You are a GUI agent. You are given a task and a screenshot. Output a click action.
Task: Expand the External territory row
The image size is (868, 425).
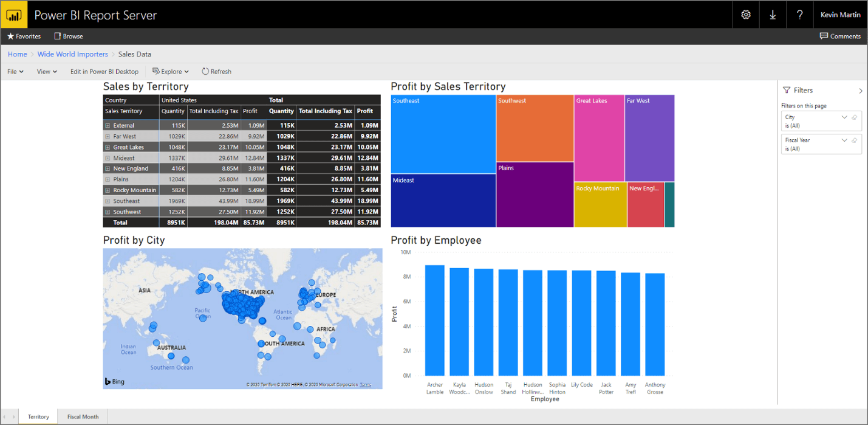(108, 126)
